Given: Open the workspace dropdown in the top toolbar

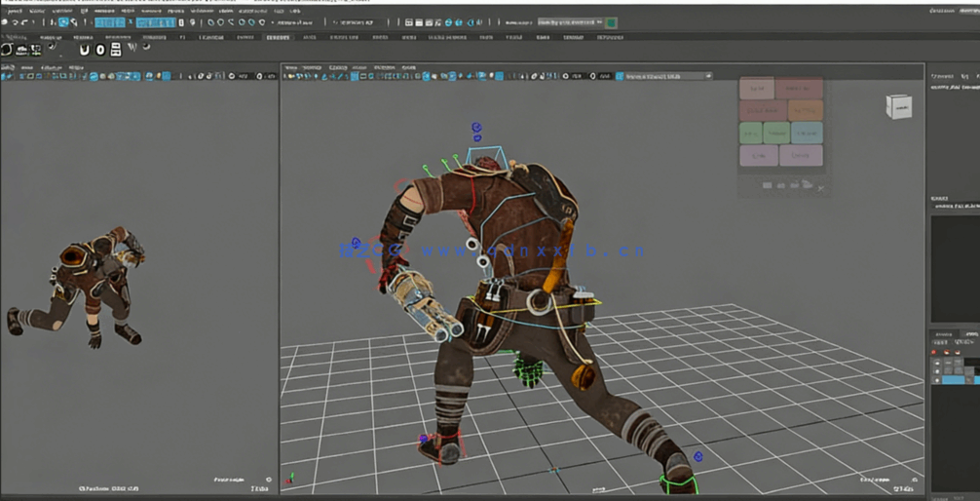Looking at the screenshot, I should [569, 22].
